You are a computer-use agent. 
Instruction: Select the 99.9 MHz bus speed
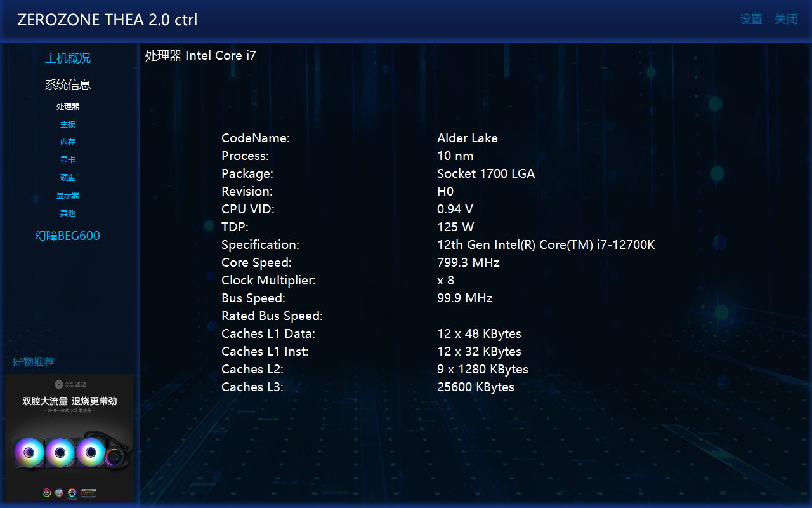(465, 298)
